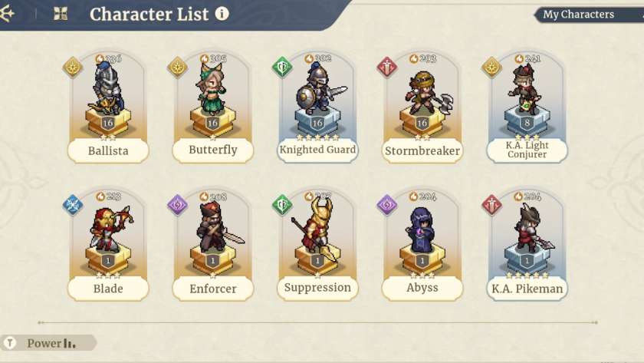Click the Abyss name label
This screenshot has width=644, height=363.
(422, 288)
